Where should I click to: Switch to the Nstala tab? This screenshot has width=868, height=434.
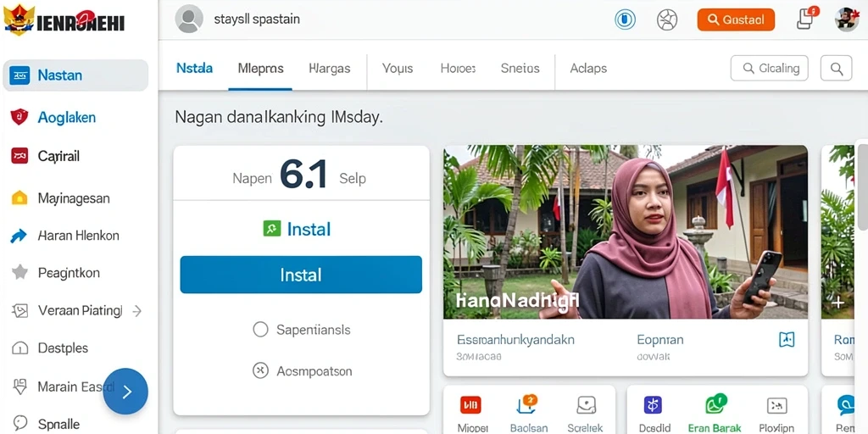coord(194,68)
